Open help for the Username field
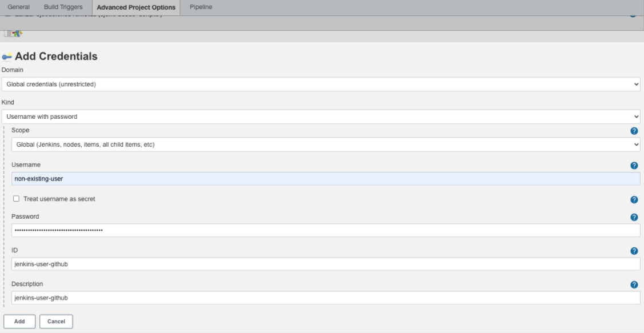The image size is (644, 333). pyautogui.click(x=633, y=167)
